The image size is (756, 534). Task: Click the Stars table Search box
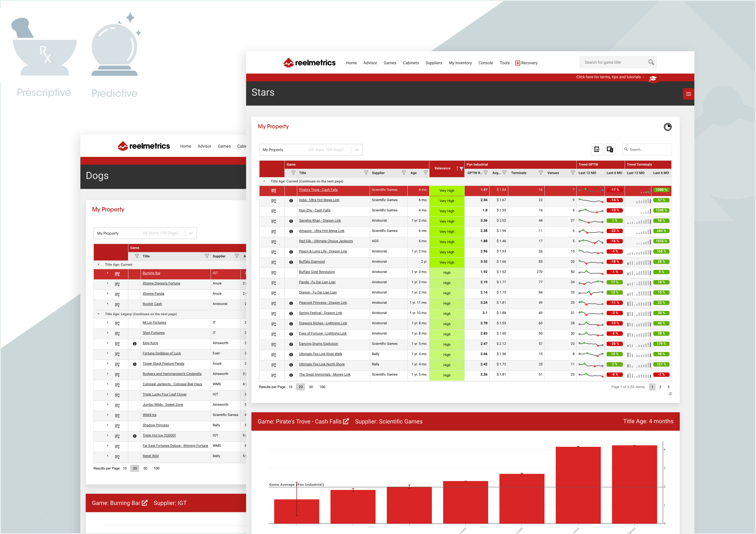(x=647, y=149)
